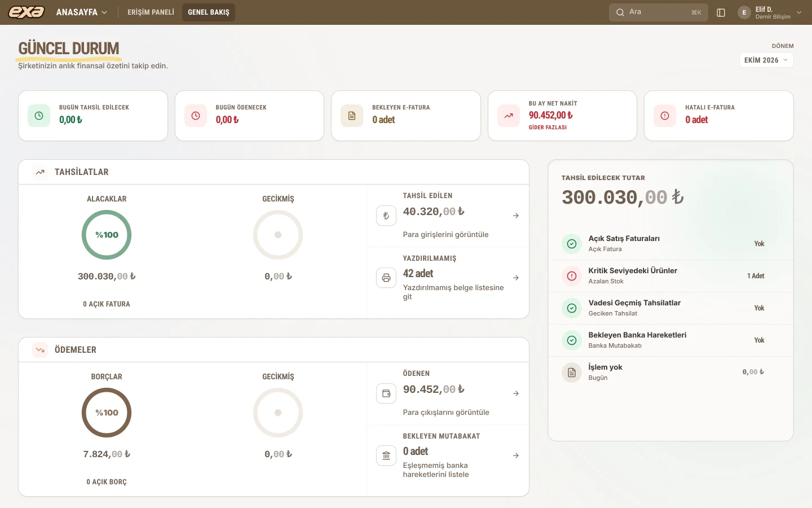This screenshot has height=508, width=812.
Task: Switch to the Erişim Paneli tab
Action: 151,12
